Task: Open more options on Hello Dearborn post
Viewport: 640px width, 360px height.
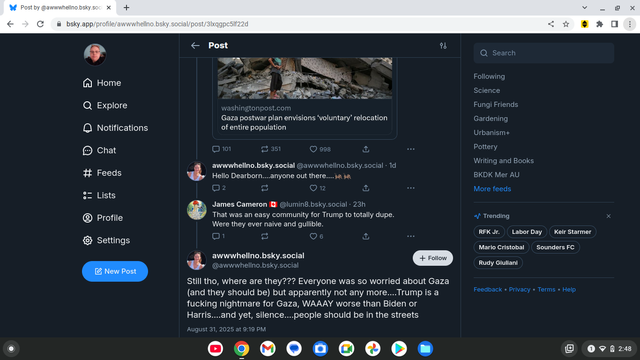Action: (411, 188)
